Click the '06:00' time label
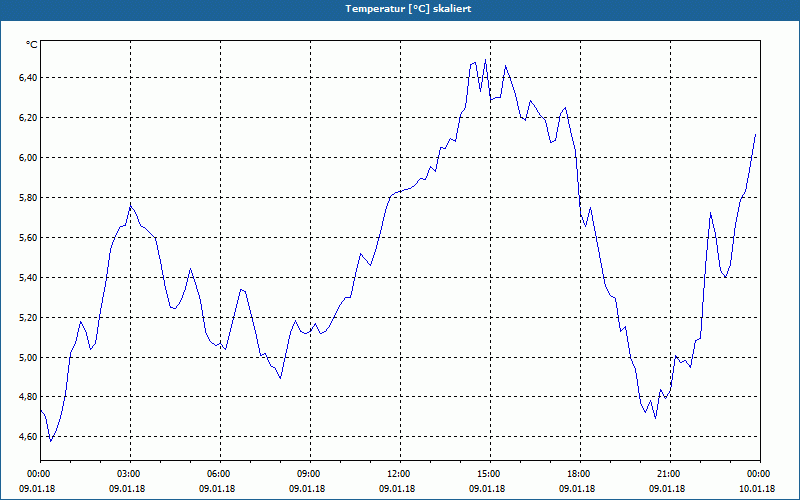This screenshot has height=500, width=800. (x=220, y=474)
